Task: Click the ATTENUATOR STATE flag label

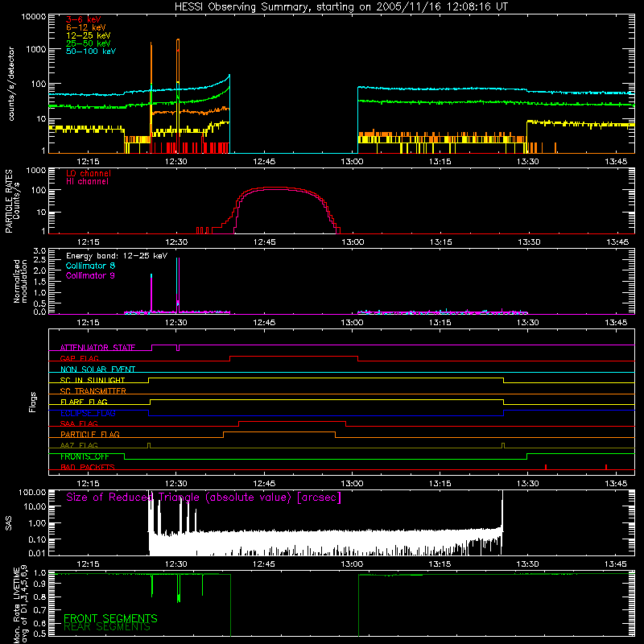Action: click(97, 348)
